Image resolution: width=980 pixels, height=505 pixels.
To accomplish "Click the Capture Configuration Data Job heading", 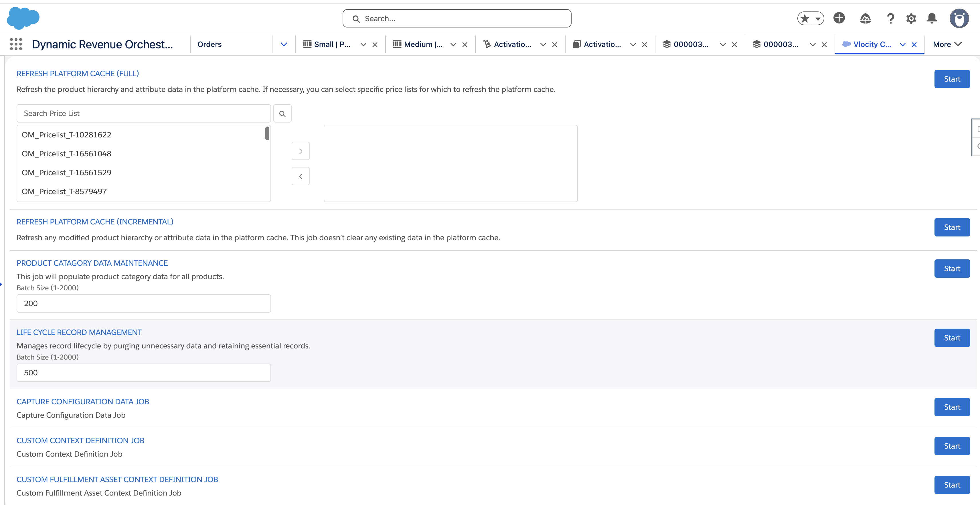I will 82,401.
